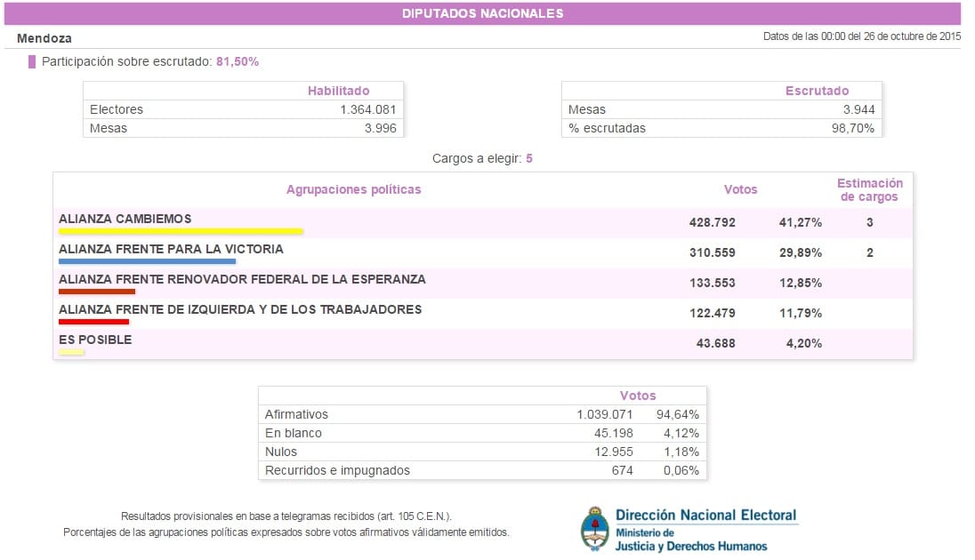
Task: Click the Ministerio de Justicia y Derechos Humanos text
Action: (690, 540)
